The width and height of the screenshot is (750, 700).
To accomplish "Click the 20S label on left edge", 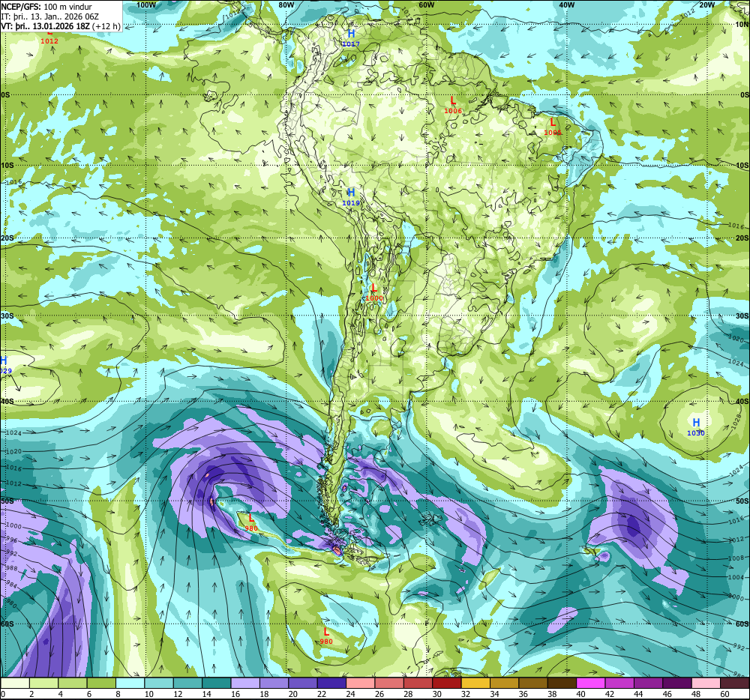I will pos(7,238).
